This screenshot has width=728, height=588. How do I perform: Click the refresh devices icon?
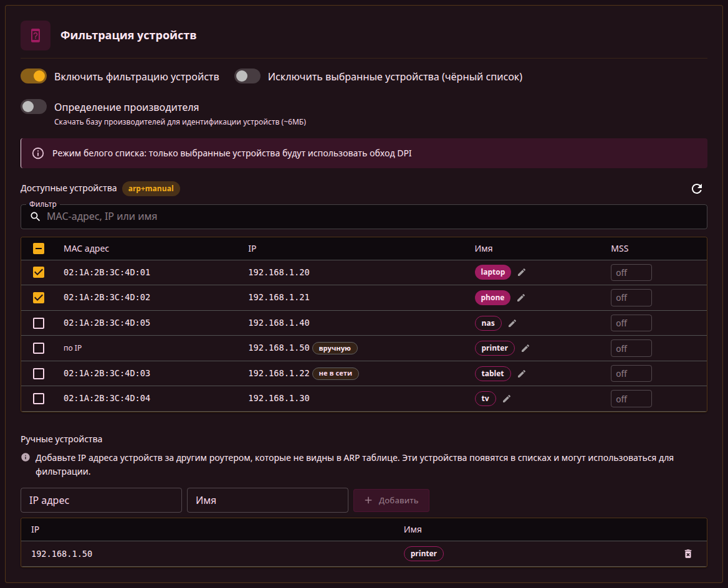click(x=696, y=188)
